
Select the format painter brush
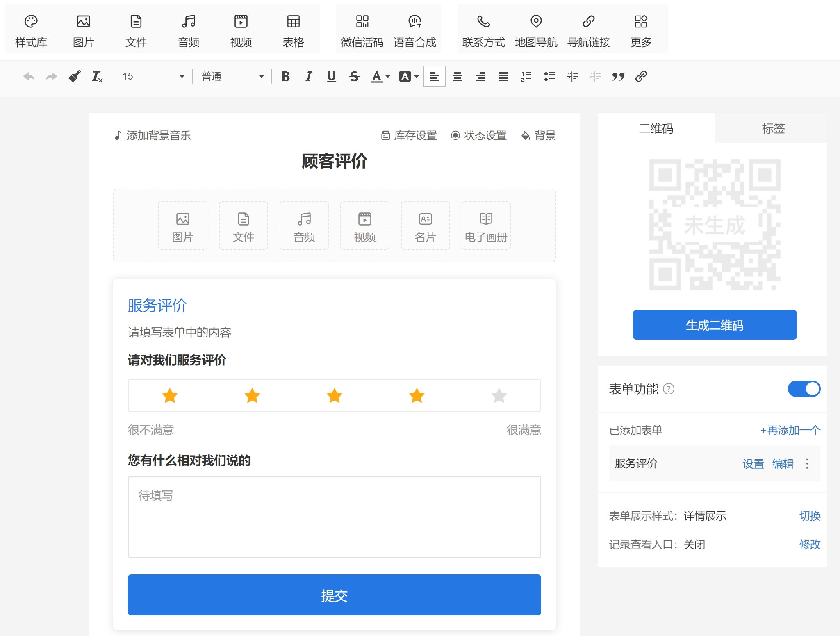74,76
